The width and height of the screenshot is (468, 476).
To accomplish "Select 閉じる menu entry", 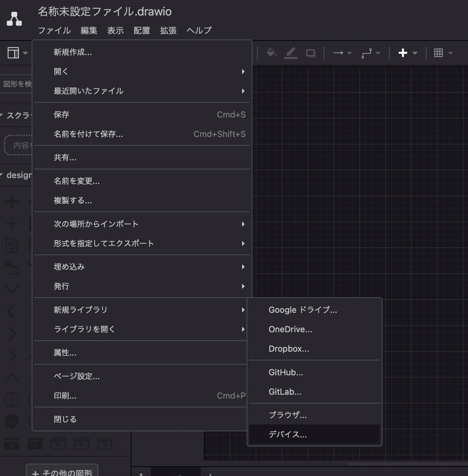I will click(x=141, y=419).
